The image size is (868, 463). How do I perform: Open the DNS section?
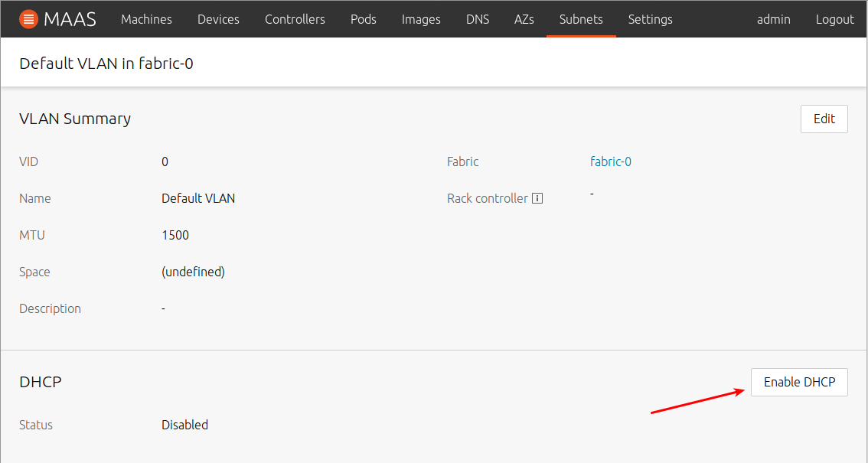click(x=478, y=19)
